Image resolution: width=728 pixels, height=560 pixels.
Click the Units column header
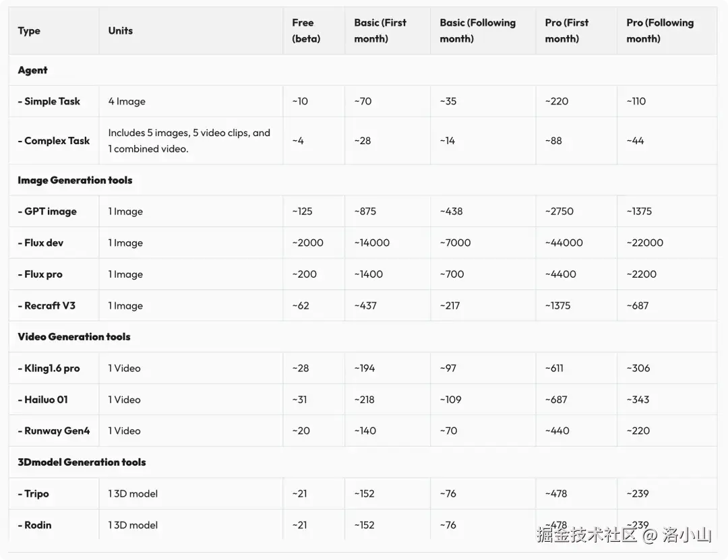[121, 31]
